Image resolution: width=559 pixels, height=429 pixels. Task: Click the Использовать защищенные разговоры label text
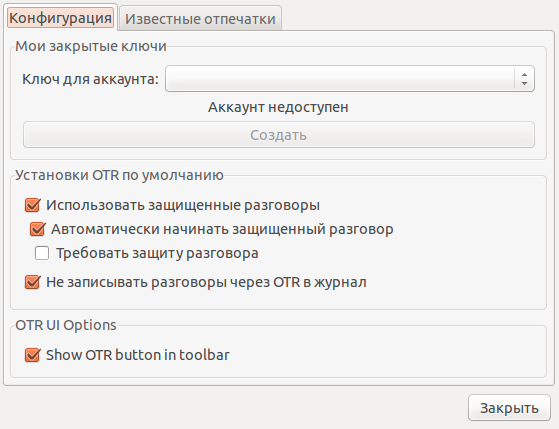tap(183, 205)
